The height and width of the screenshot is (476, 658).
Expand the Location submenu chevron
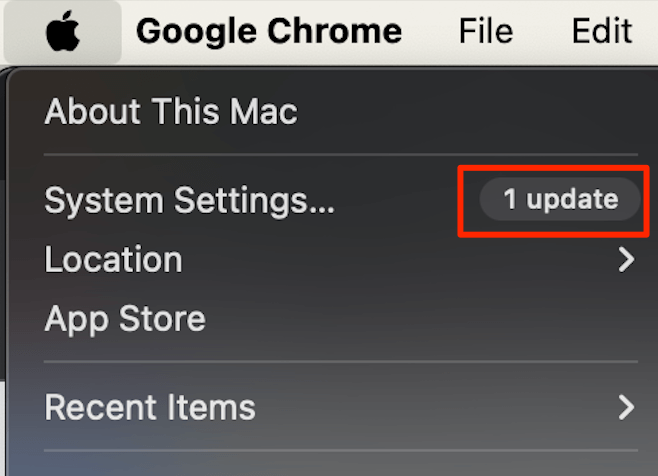click(626, 260)
